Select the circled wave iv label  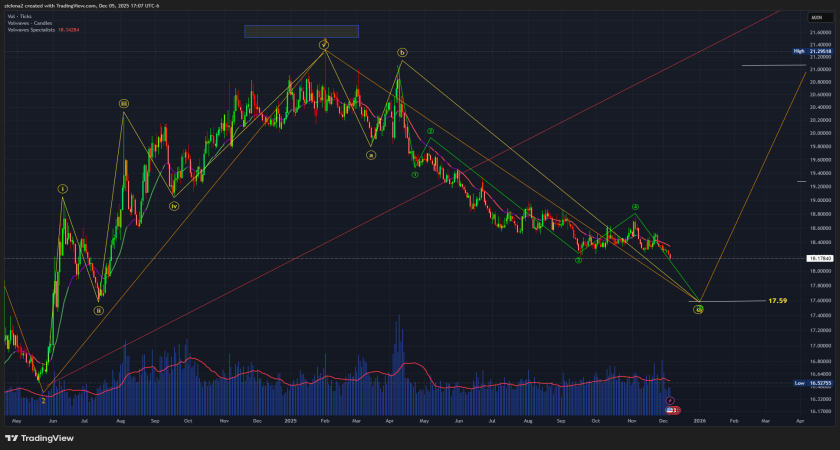click(174, 207)
